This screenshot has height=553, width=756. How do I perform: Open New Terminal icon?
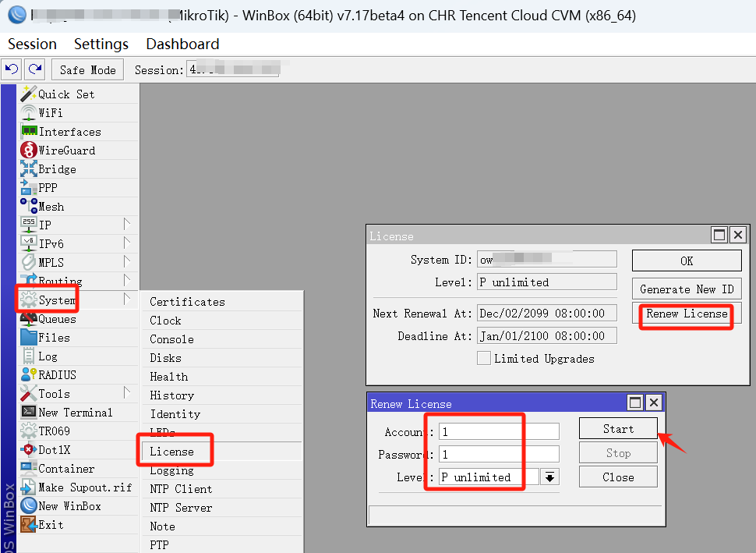(x=28, y=412)
